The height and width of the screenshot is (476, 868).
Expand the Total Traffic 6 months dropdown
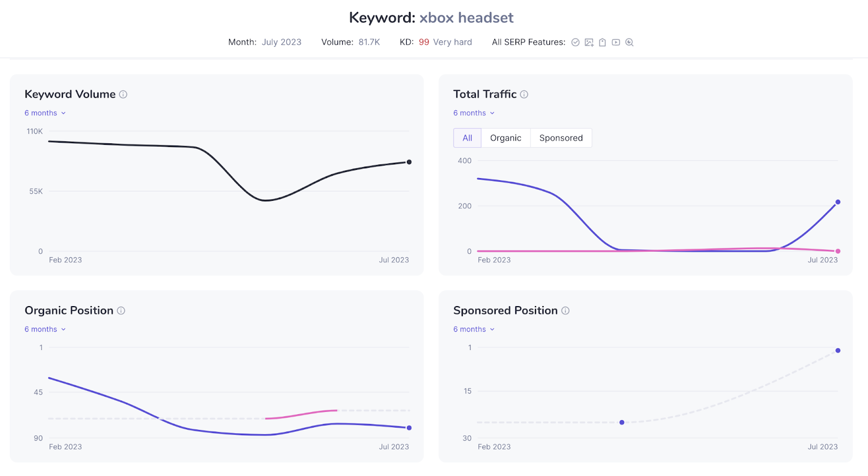point(474,113)
